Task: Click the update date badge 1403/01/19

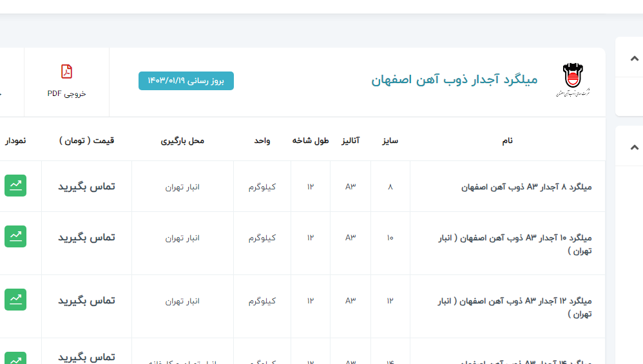Action: pyautogui.click(x=186, y=81)
